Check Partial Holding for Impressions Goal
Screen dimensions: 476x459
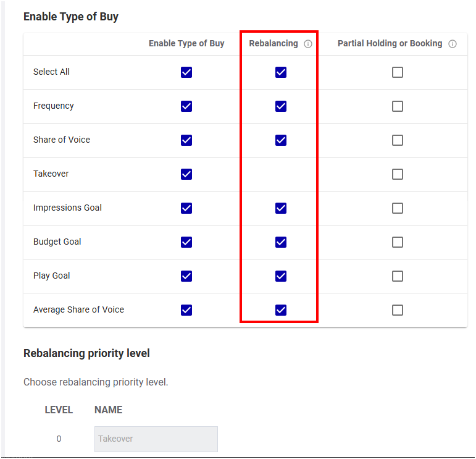click(398, 208)
